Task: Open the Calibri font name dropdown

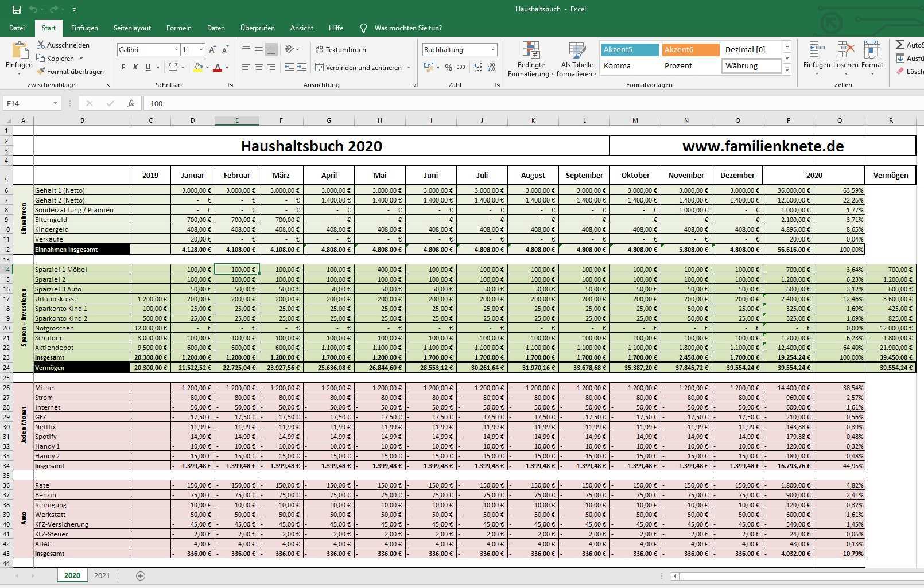Action: [x=176, y=50]
